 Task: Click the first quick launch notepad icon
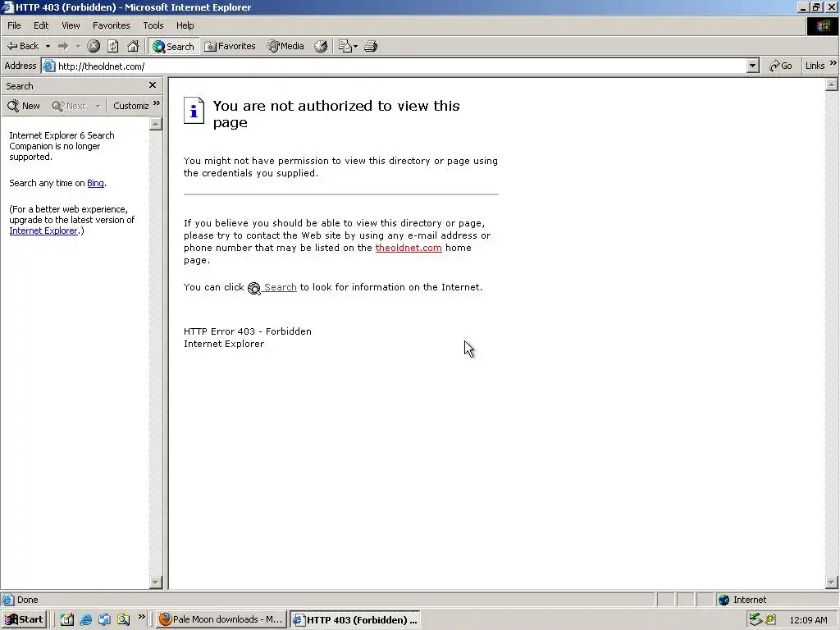pyautogui.click(x=67, y=620)
